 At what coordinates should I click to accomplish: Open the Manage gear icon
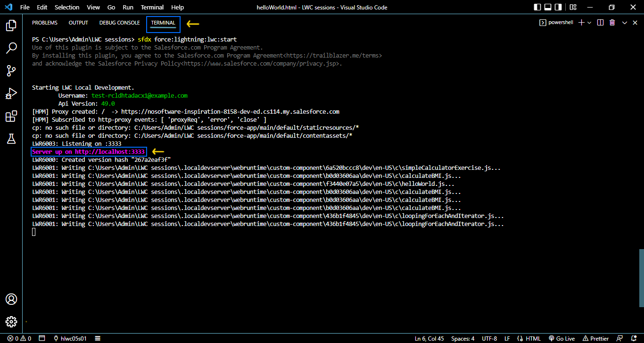(x=11, y=322)
